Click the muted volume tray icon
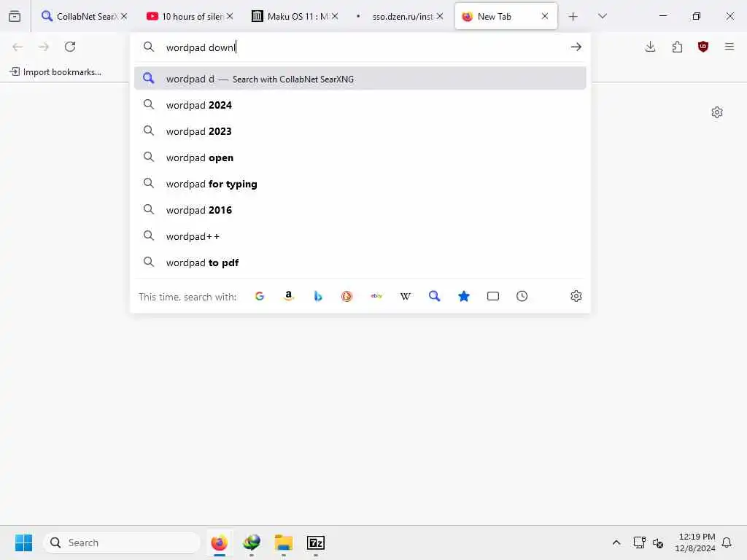The width and height of the screenshot is (747, 560). coord(658,542)
